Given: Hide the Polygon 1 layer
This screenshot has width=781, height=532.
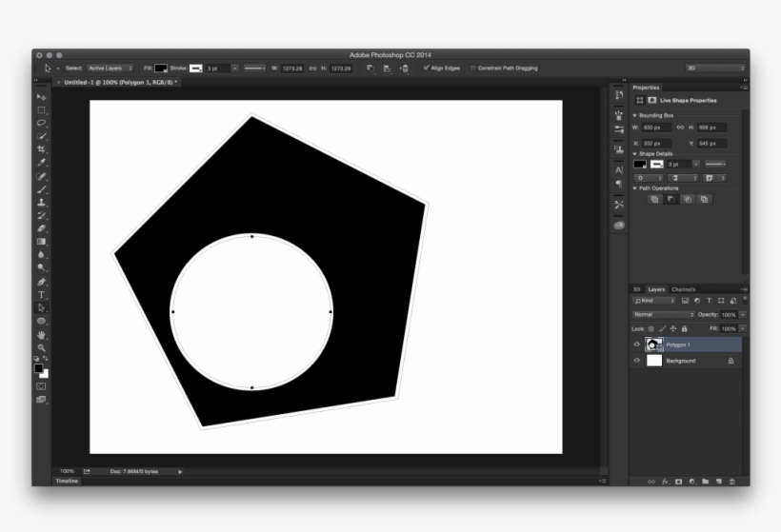Looking at the screenshot, I should pyautogui.click(x=637, y=345).
